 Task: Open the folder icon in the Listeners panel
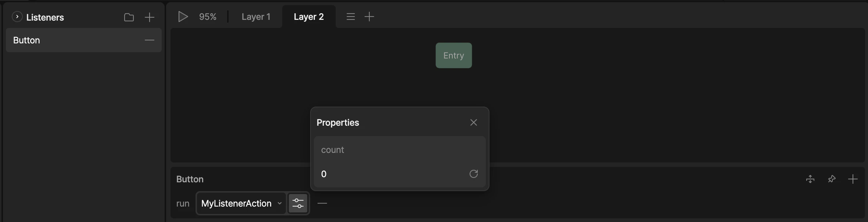coord(129,17)
